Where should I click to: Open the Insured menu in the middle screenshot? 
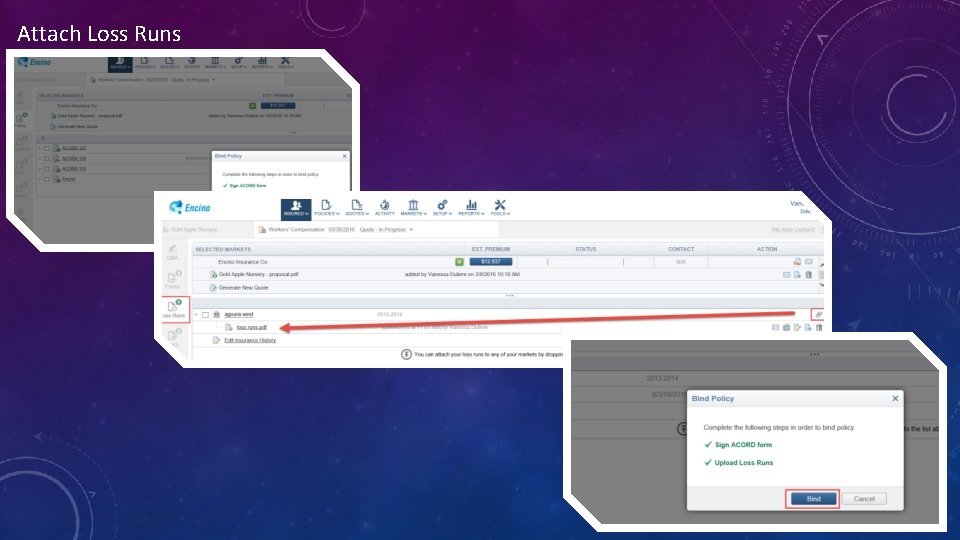point(296,208)
